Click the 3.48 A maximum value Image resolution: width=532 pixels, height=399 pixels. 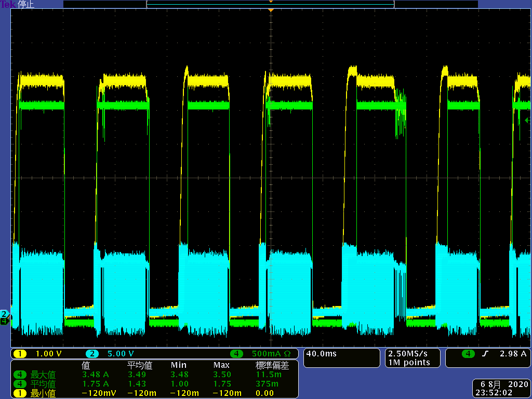96,375
